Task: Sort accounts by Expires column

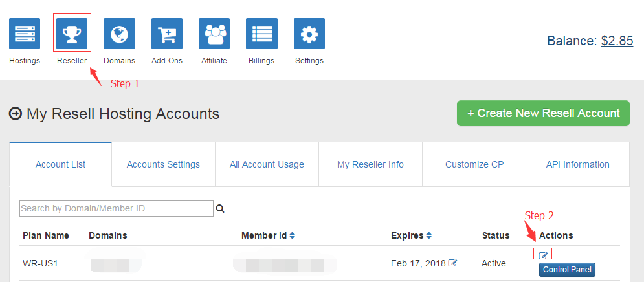Action: [428, 235]
